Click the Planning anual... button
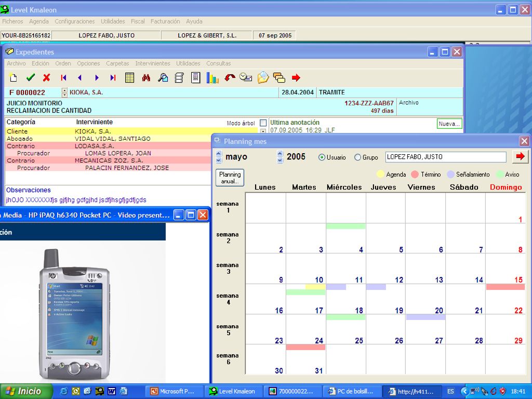 click(x=230, y=178)
